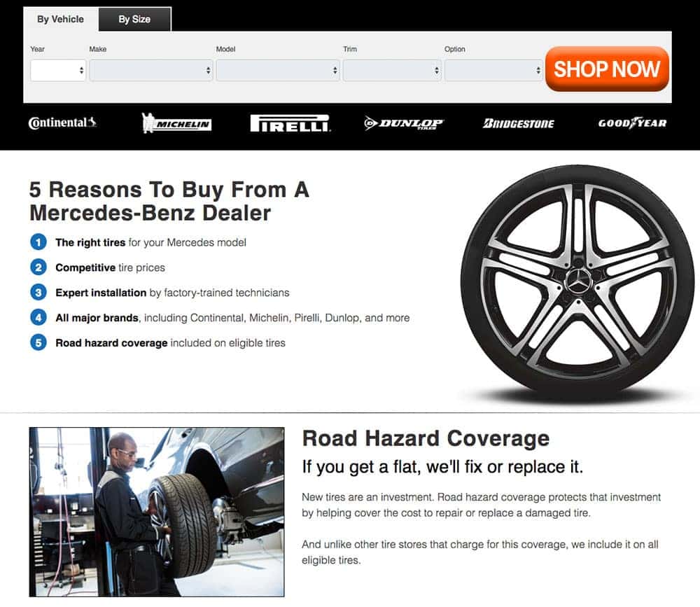Click the 'New tires are an investment' paragraph

pyautogui.click(x=482, y=505)
